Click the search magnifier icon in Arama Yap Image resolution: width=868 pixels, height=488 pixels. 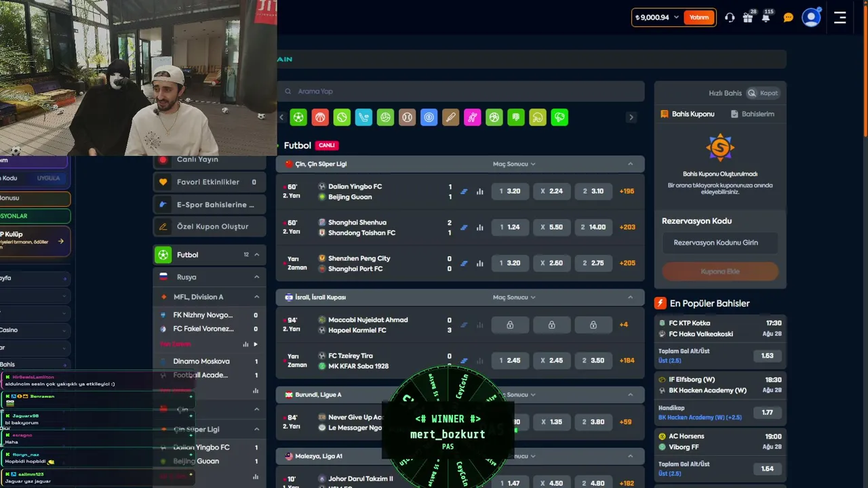point(288,91)
